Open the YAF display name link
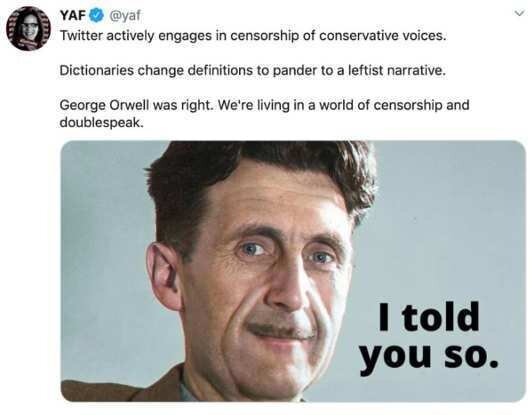Screen dimensions: 530x415 click(x=73, y=15)
